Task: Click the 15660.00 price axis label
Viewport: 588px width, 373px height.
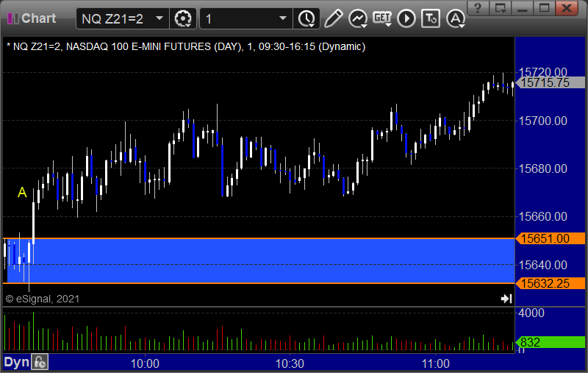Action: (542, 216)
